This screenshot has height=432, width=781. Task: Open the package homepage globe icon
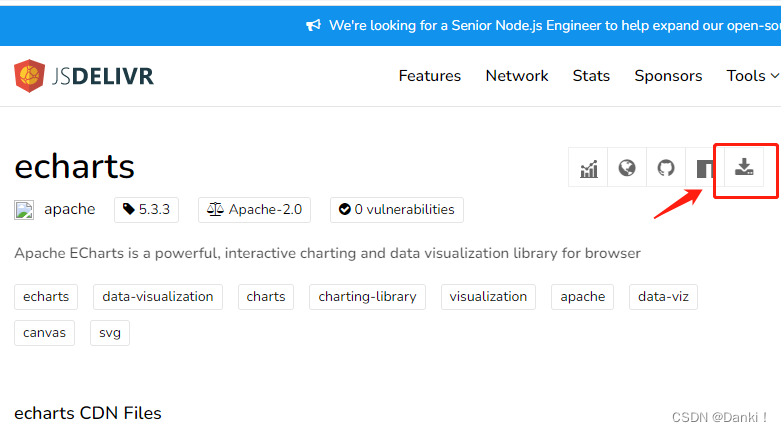coord(627,168)
